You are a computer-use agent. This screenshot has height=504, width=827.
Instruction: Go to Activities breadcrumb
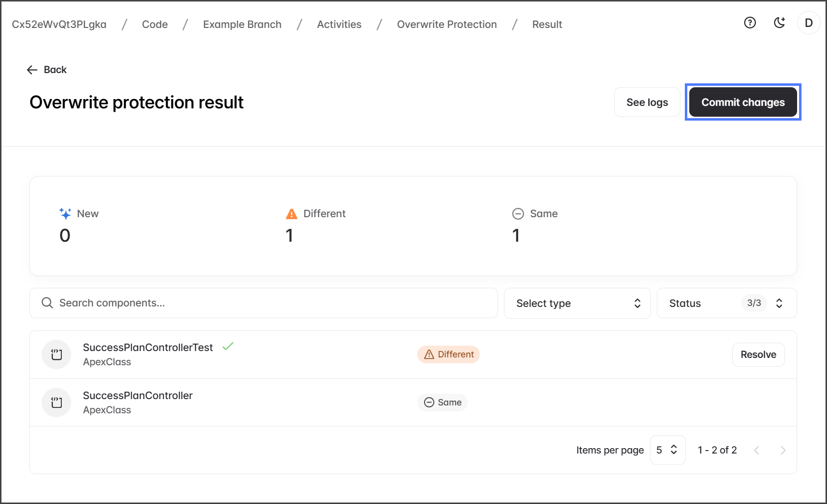click(x=339, y=25)
